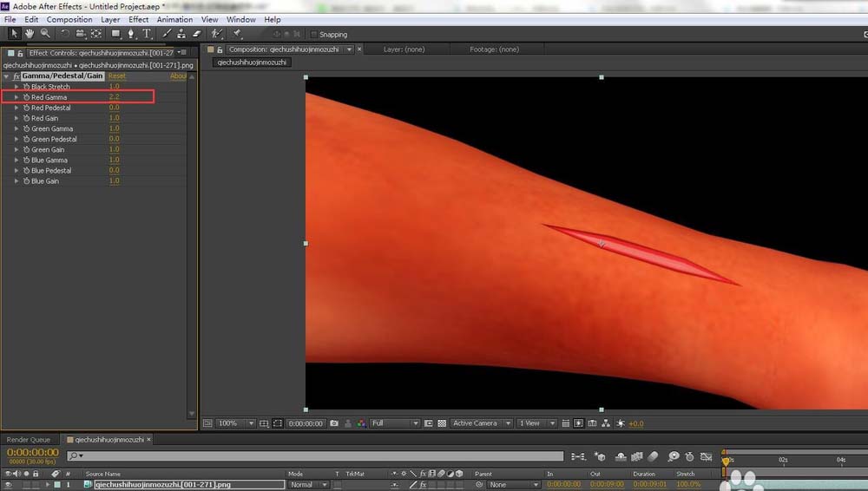The image size is (868, 491).
Task: Open grid and guide options icon
Action: [264, 423]
